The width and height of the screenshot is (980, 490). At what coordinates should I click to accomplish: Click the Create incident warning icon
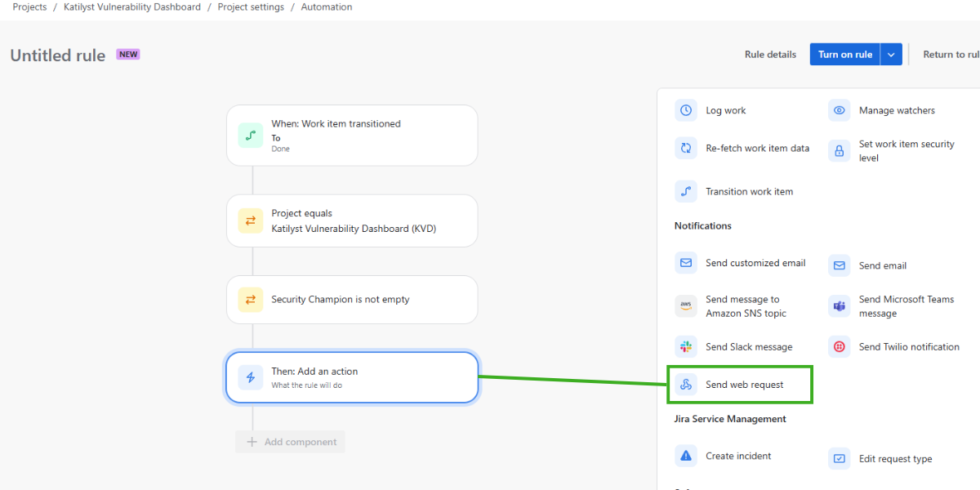click(x=686, y=456)
